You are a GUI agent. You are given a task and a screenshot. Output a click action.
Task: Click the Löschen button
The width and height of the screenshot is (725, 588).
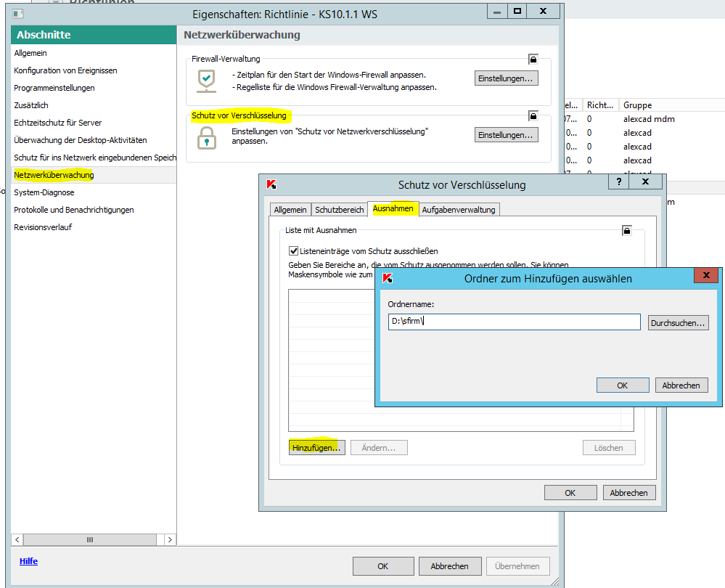pos(608,448)
